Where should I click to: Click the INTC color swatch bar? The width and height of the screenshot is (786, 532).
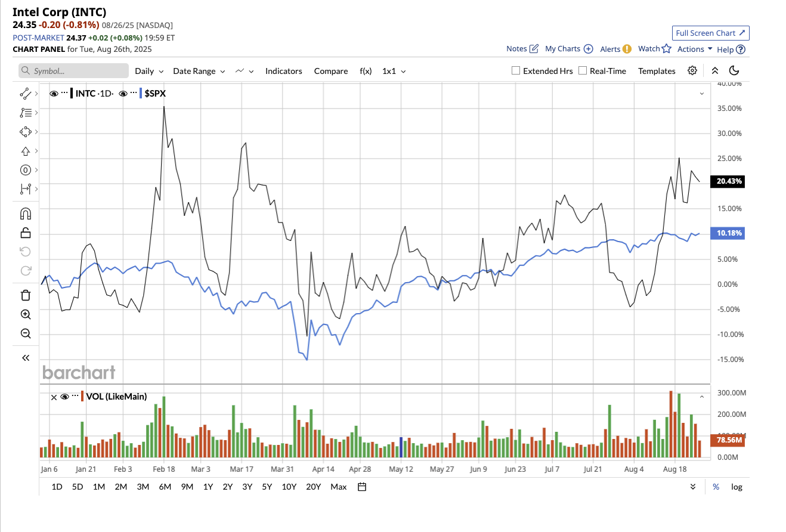pos(72,93)
